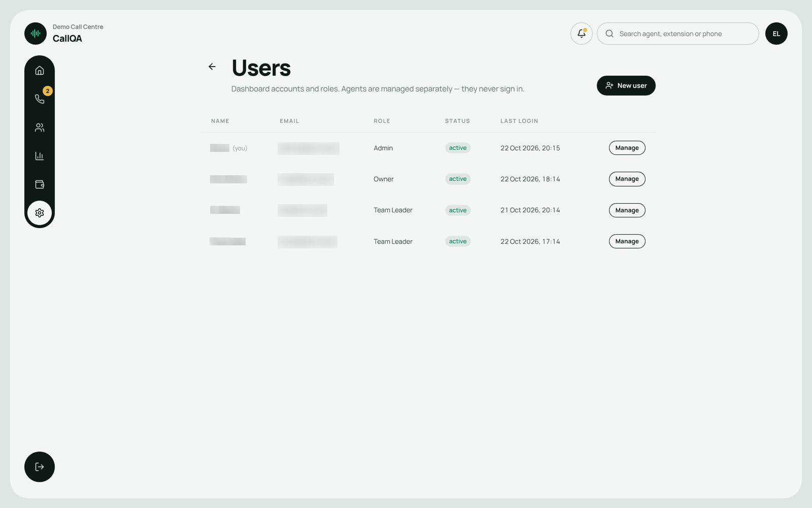
Task: Focus the search agent, extension or phone field
Action: tap(678, 34)
